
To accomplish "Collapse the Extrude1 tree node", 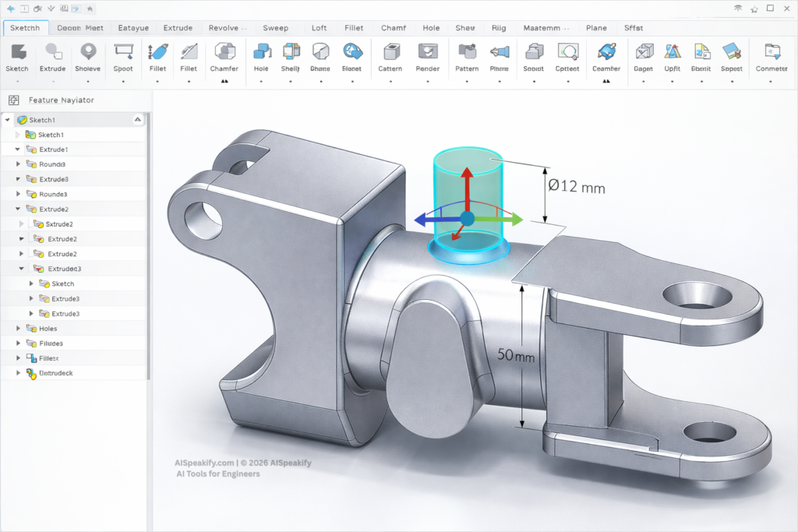I will pyautogui.click(x=19, y=150).
